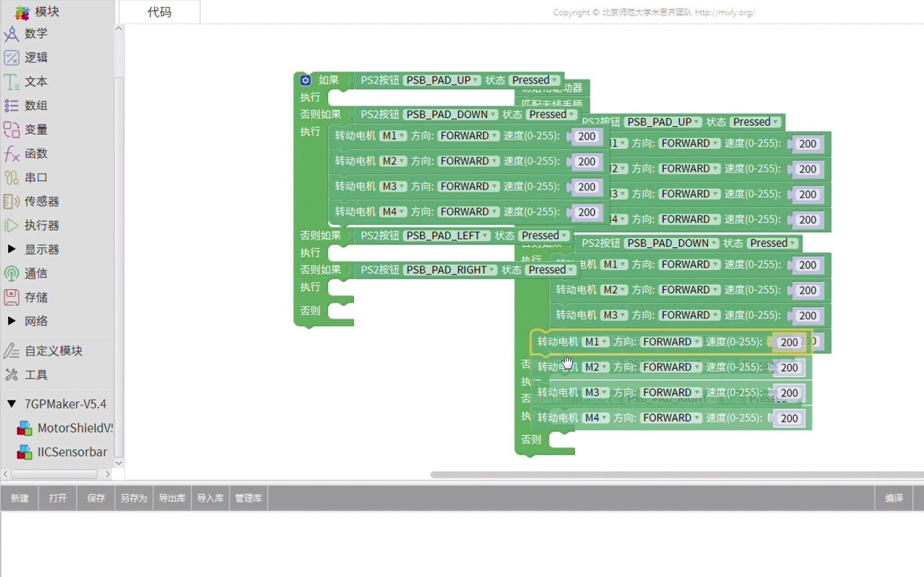Open the 串口 serial category icon
The height and width of the screenshot is (577, 924).
11,178
